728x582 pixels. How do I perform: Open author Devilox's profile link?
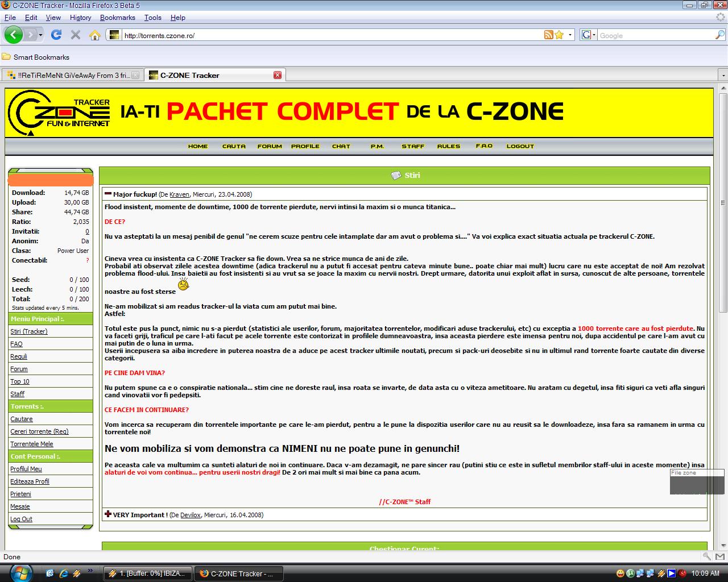click(x=191, y=515)
